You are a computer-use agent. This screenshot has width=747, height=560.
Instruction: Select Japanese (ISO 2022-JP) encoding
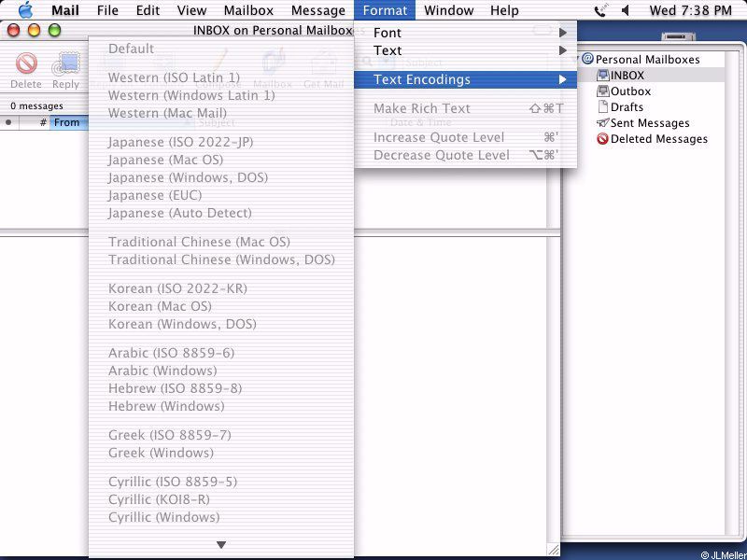click(221, 142)
